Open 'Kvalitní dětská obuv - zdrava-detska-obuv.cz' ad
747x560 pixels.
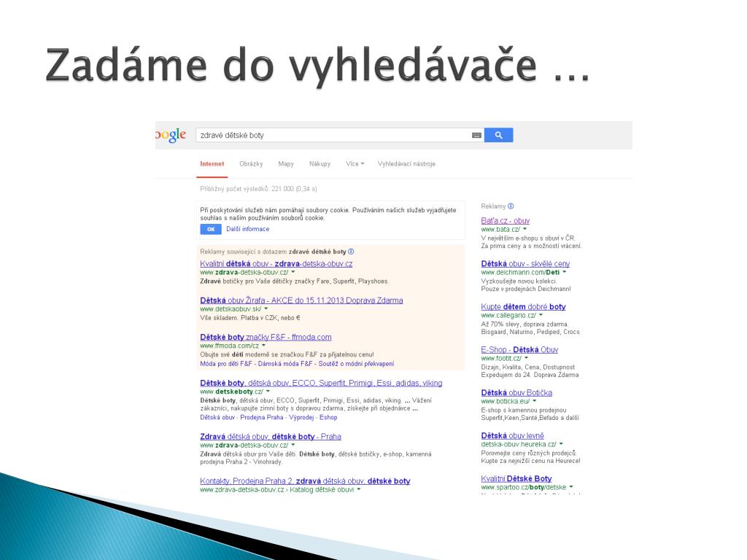pyautogui.click(x=276, y=264)
